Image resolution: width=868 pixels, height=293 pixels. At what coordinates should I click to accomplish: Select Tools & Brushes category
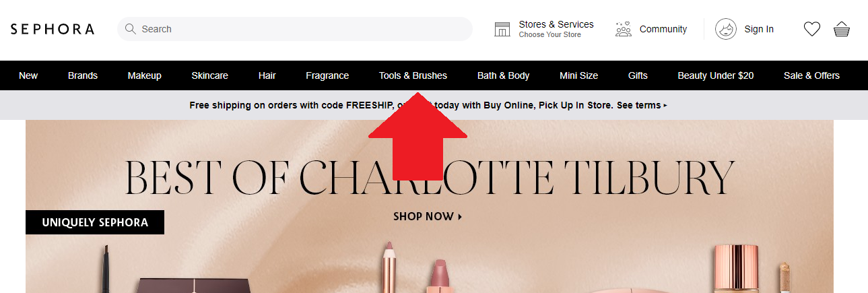[413, 75]
